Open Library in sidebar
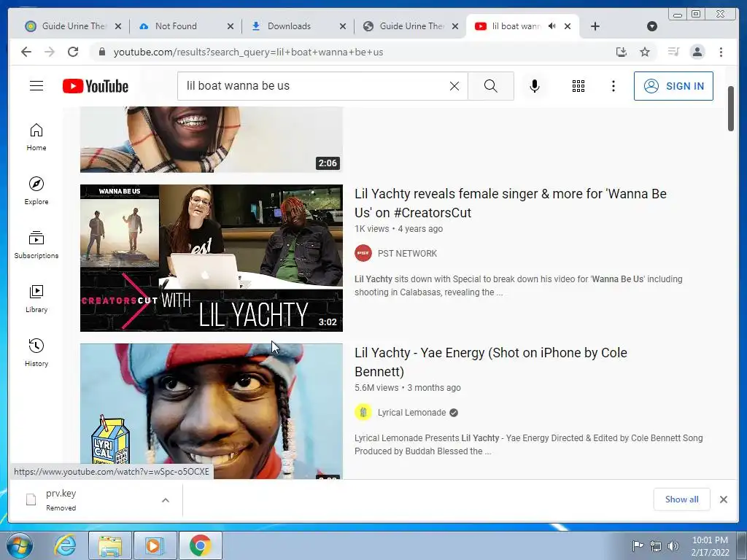 (36, 298)
